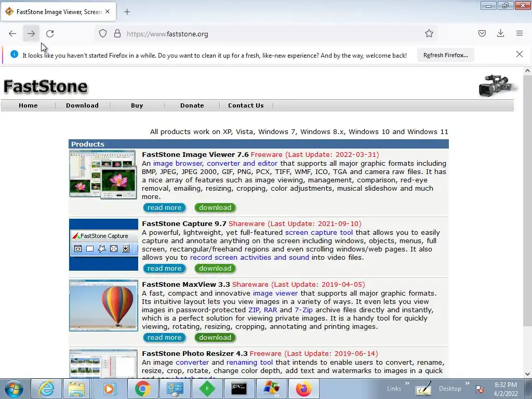Viewport: 532px width, 399px height.
Task: Open the Buy menu item
Action: tap(137, 105)
